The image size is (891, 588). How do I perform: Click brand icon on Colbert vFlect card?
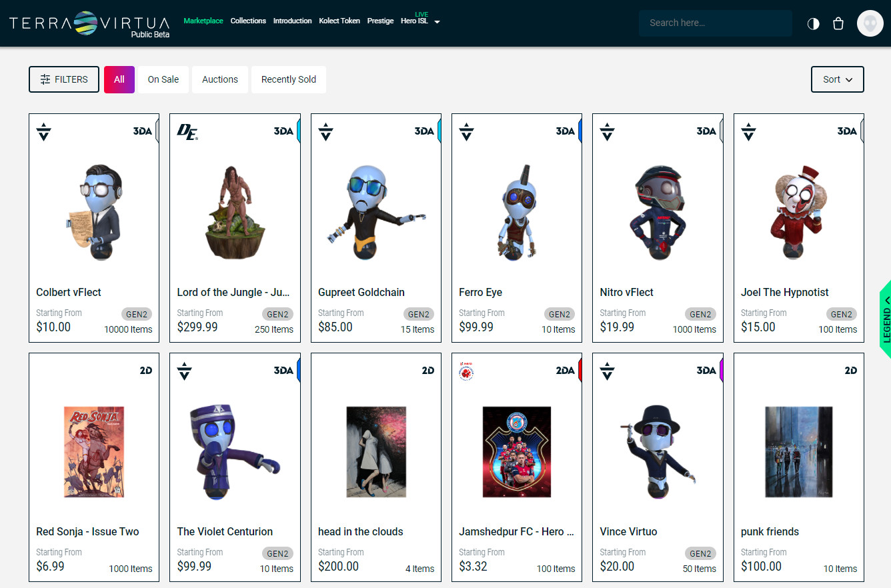(x=44, y=131)
